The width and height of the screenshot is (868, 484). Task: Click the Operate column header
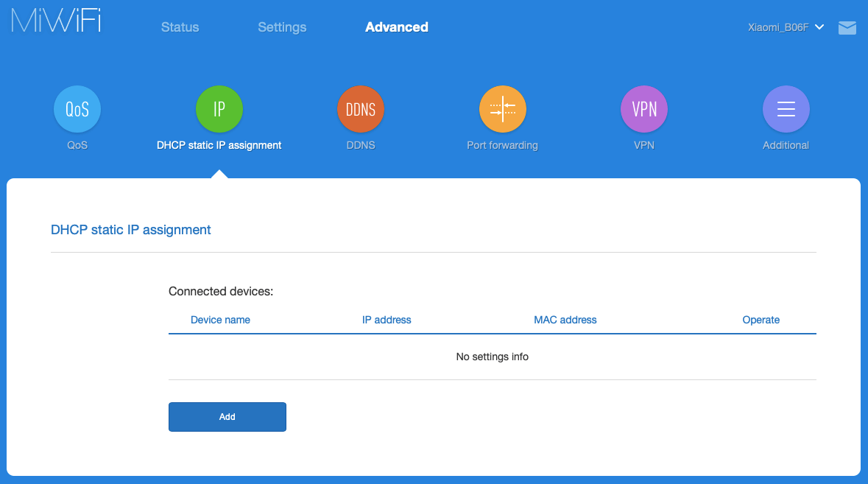click(761, 320)
